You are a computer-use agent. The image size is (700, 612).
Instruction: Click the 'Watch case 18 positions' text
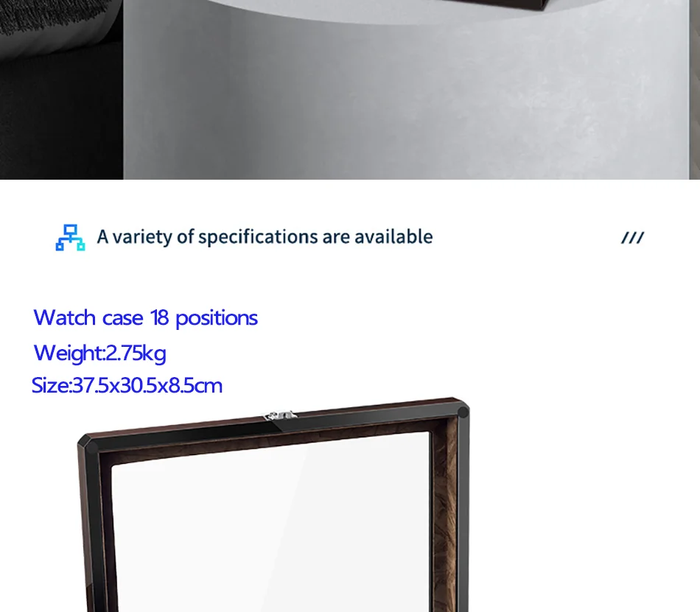[146, 318]
